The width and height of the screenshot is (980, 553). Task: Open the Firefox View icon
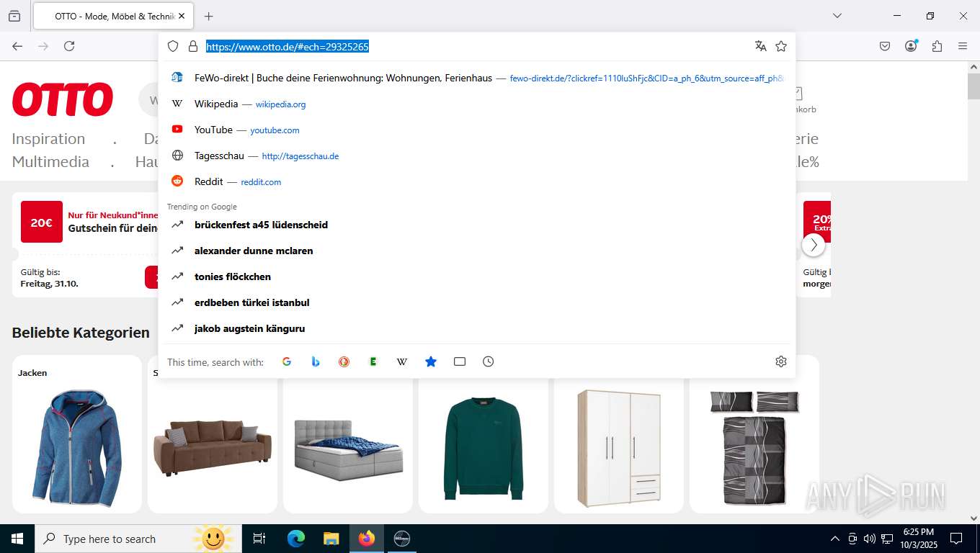[x=14, y=16]
